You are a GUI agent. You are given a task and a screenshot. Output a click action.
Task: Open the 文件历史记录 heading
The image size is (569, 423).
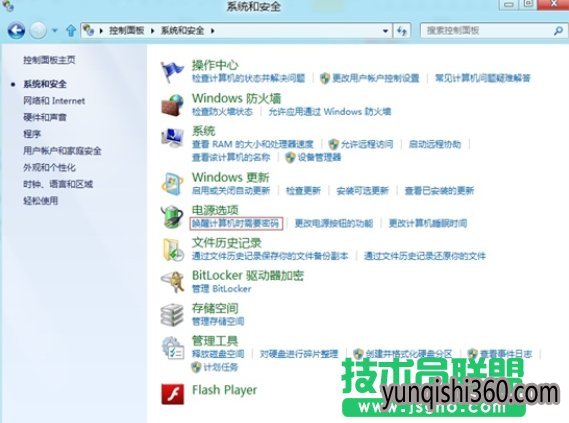[x=227, y=243]
